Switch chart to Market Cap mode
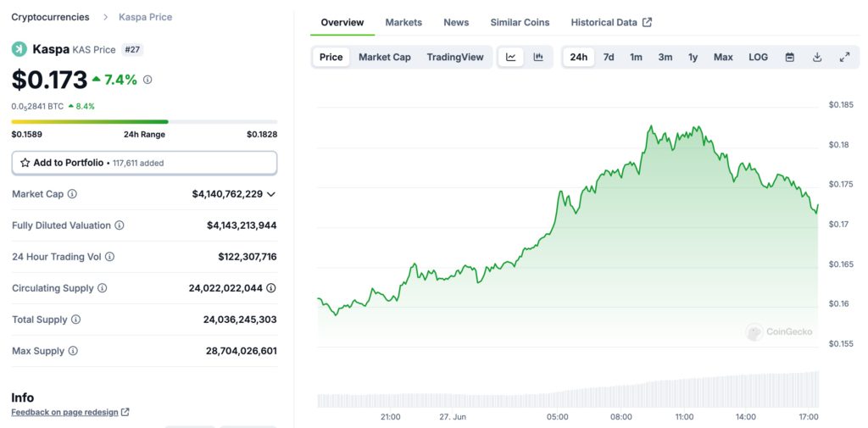 coord(384,57)
